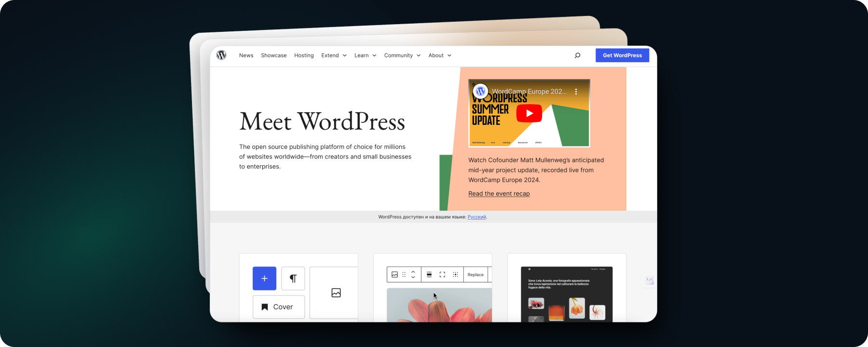Click the content position grid icon
868x347 pixels.
click(455, 274)
